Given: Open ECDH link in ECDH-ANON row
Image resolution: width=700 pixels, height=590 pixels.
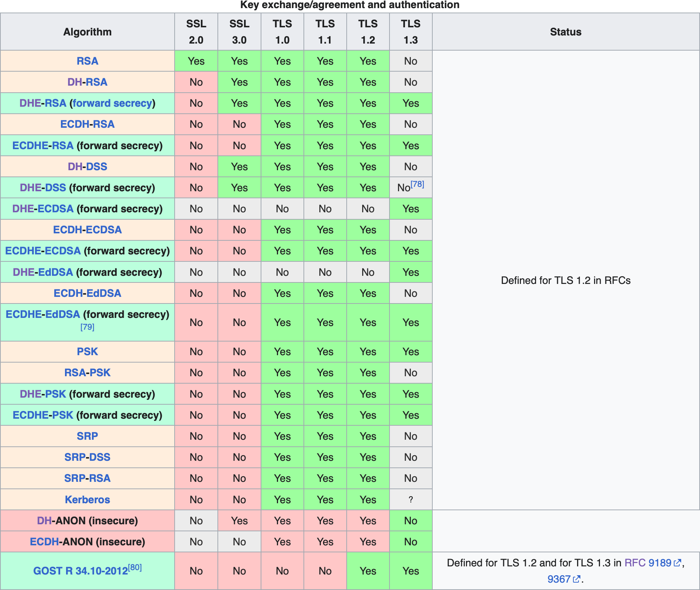Looking at the screenshot, I should (44, 542).
